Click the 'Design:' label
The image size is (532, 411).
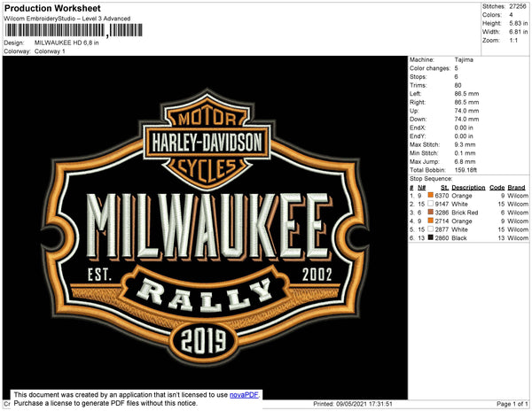[x=14, y=43]
